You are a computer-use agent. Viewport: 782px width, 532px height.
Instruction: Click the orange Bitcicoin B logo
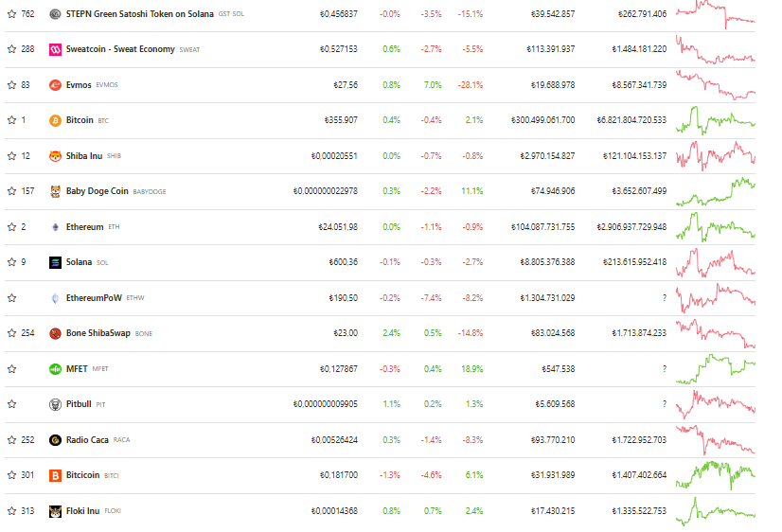tap(55, 475)
